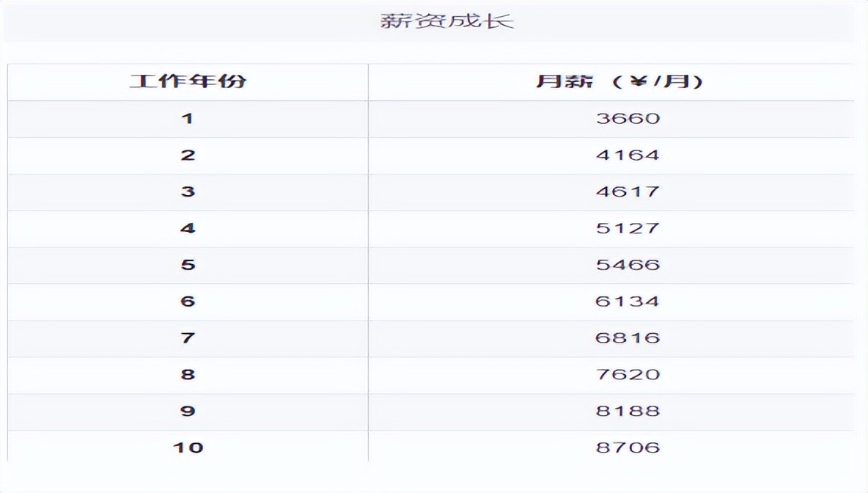
Task: Click the work year 2 cell
Action: [188, 155]
